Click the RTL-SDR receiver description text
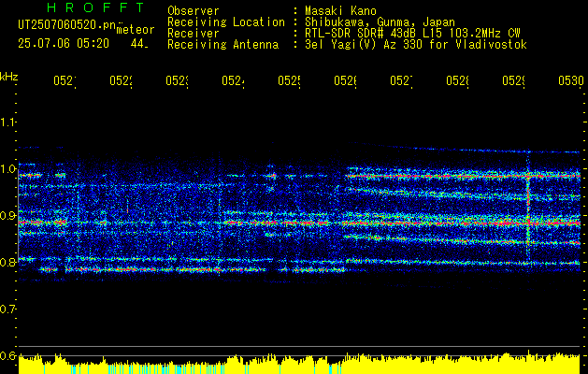Screen dimensions: 588x374 (412, 34)
